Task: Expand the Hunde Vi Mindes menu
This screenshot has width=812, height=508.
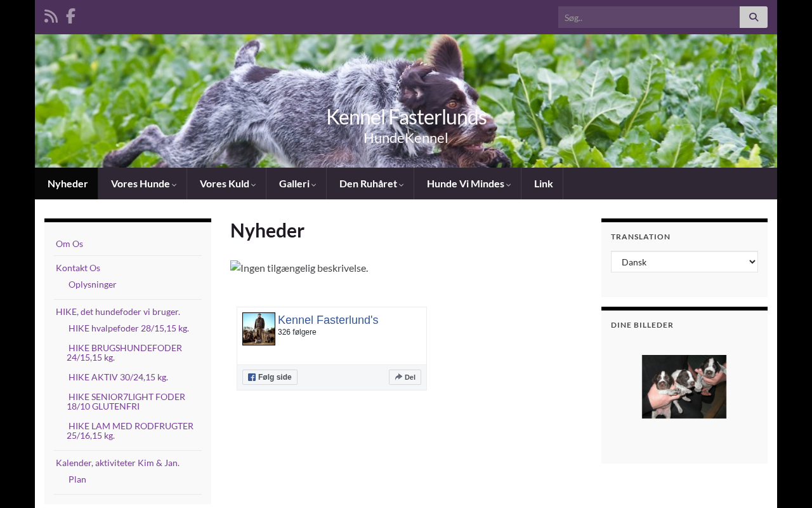Action: (468, 184)
